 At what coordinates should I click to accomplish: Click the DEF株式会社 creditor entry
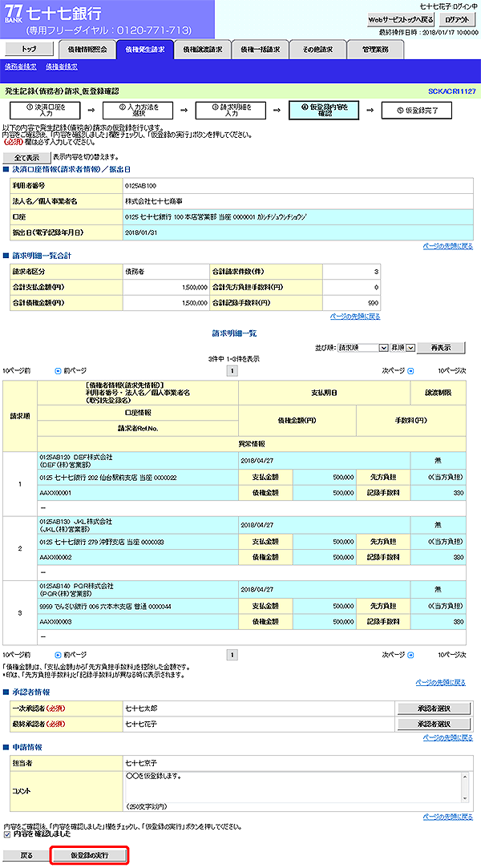point(76,461)
